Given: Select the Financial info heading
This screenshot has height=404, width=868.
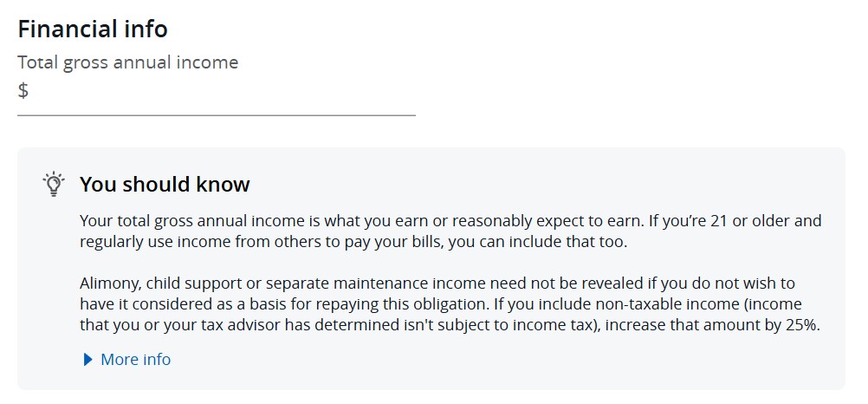Looking at the screenshot, I should coord(93,29).
